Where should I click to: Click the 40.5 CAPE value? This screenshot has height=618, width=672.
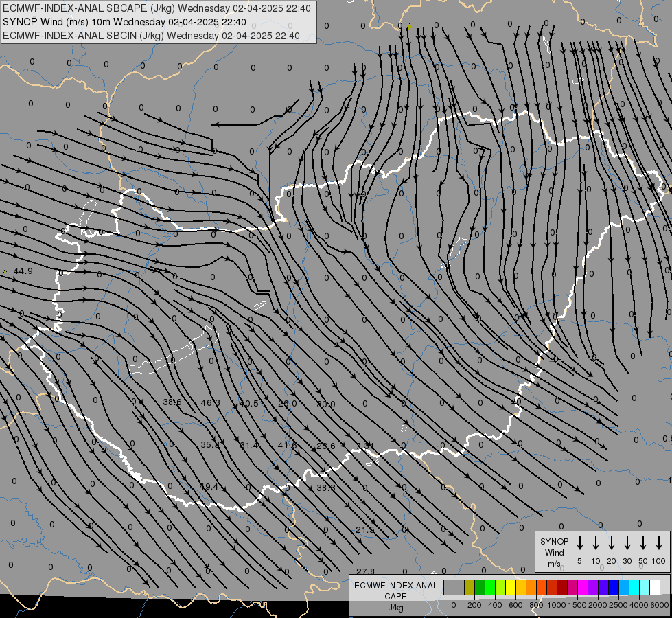point(249,403)
